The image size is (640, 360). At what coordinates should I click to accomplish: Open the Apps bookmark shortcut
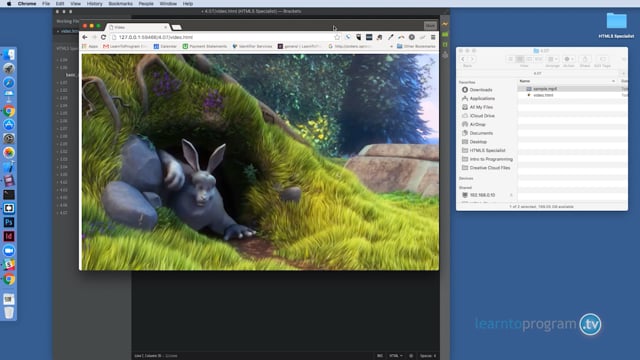[x=90, y=47]
